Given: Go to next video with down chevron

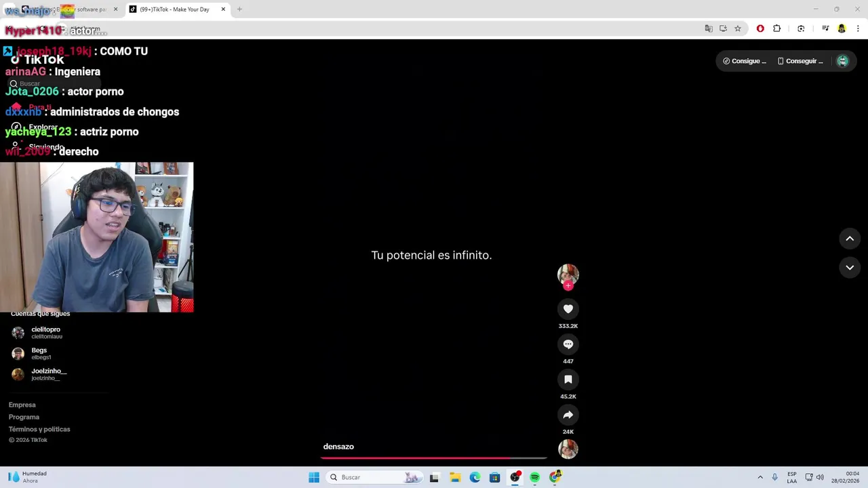Looking at the screenshot, I should tap(850, 268).
